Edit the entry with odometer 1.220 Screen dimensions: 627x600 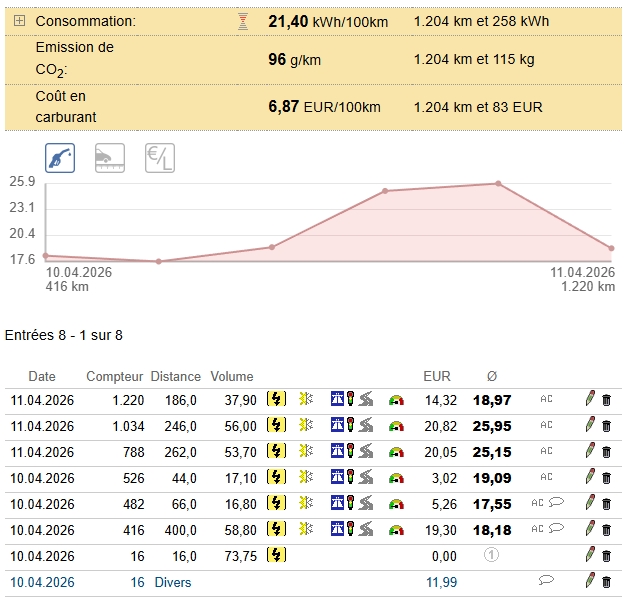pyautogui.click(x=590, y=400)
